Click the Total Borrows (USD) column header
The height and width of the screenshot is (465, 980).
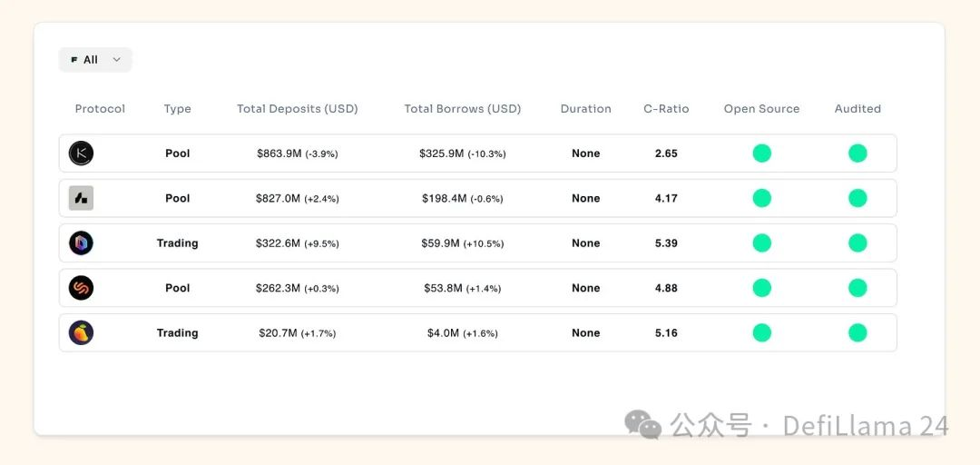[x=463, y=109]
